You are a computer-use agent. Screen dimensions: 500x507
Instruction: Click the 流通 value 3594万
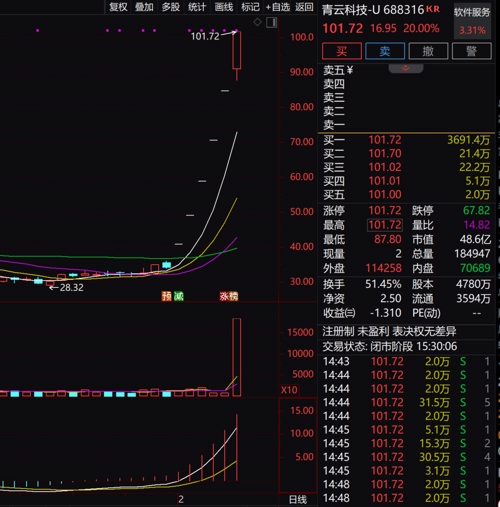[473, 299]
